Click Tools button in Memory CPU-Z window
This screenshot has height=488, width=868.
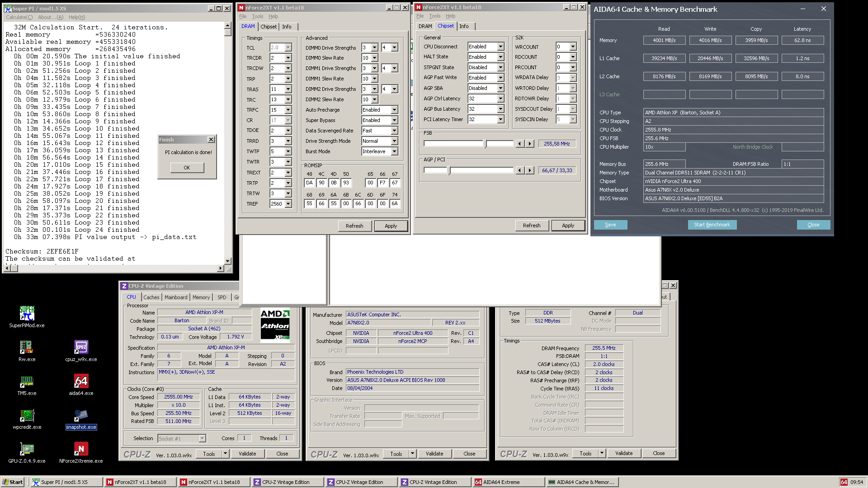585,453
